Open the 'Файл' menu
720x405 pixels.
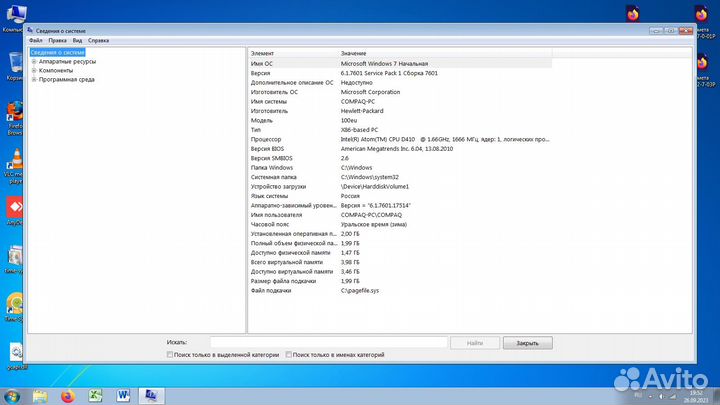[35, 40]
